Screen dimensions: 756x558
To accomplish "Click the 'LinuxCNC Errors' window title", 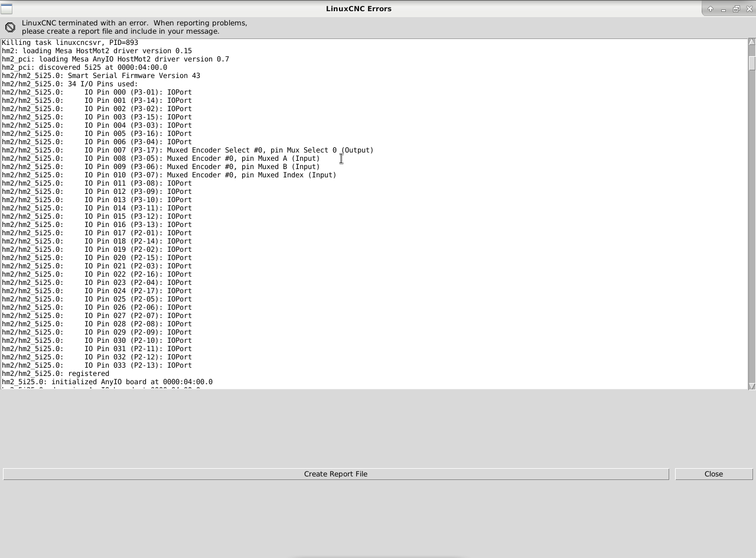I will 359,9.
